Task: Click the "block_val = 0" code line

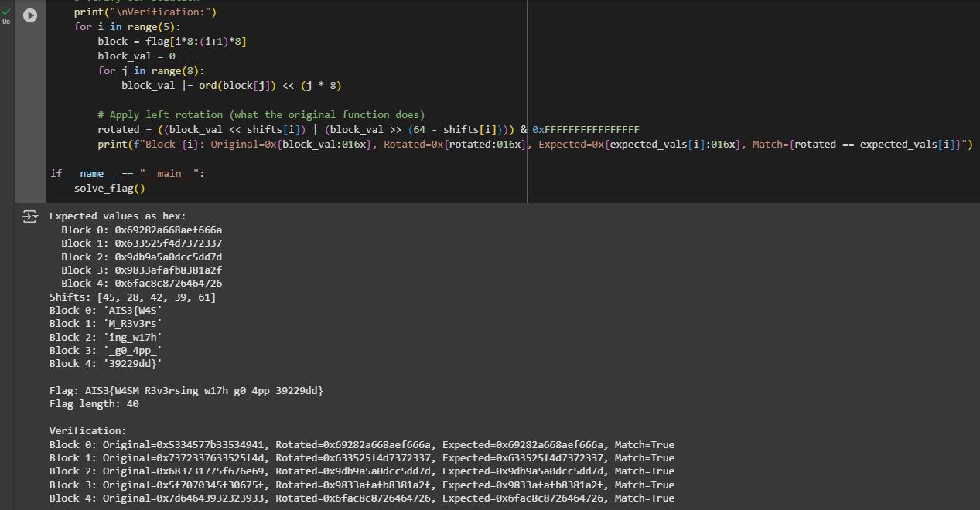Action: pos(136,56)
